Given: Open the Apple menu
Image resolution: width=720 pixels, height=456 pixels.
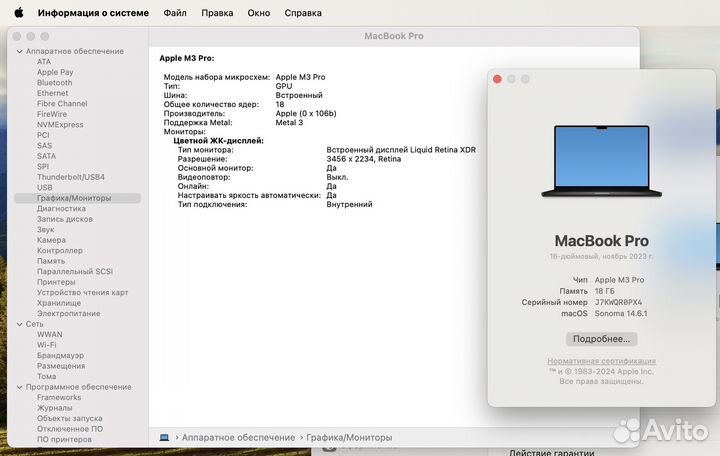Looking at the screenshot, I should [x=18, y=12].
